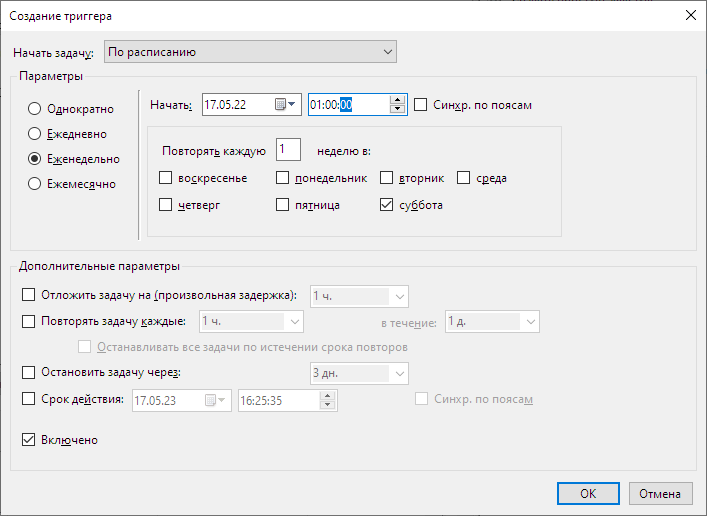The height and width of the screenshot is (516, 707).
Task: Enable Остановить задачу через checkbox
Action: pyautogui.click(x=28, y=372)
